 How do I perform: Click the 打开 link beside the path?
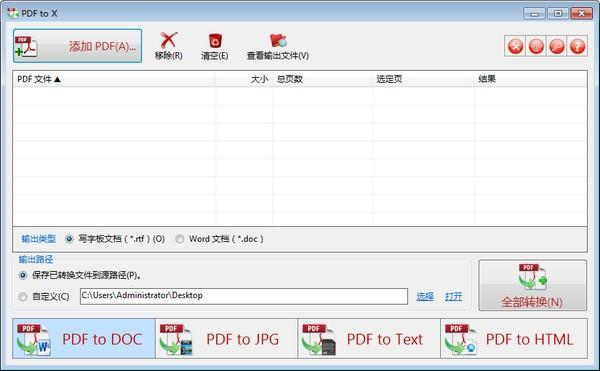(453, 296)
